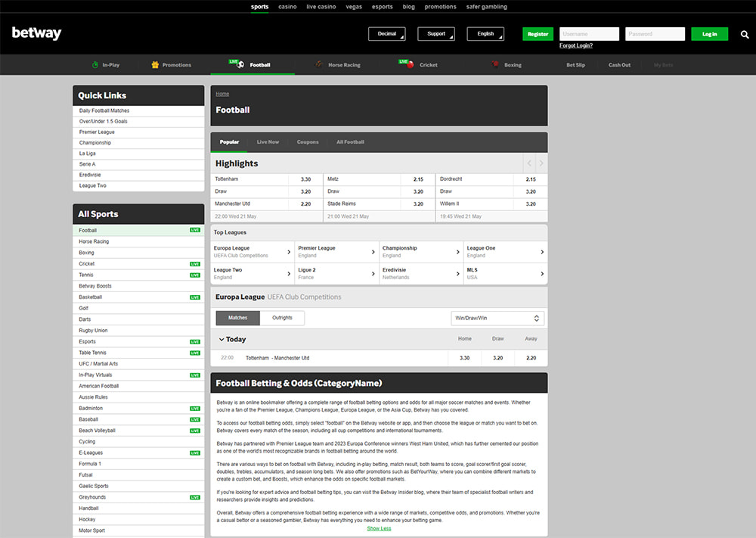Collapse the Today matches section
This screenshot has height=538, width=756.
point(222,339)
